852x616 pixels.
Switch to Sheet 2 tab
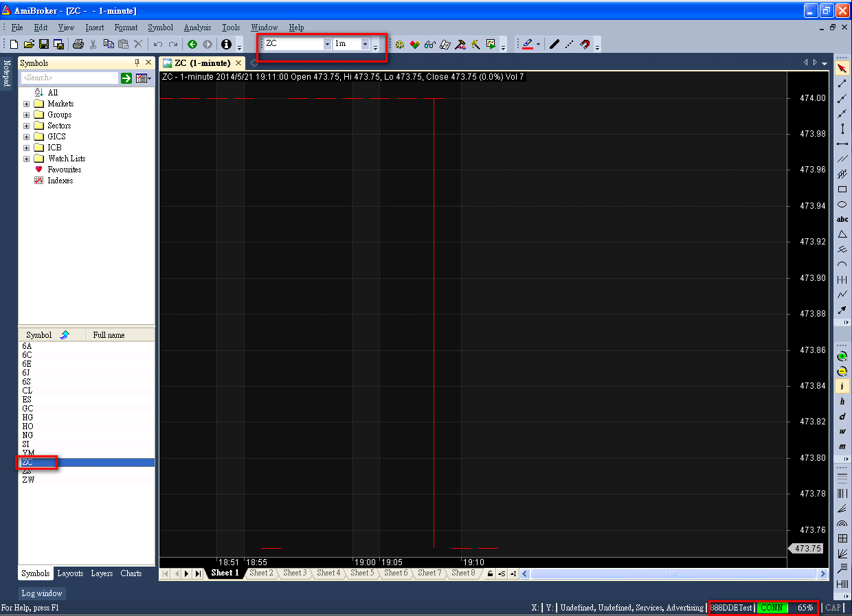click(261, 573)
